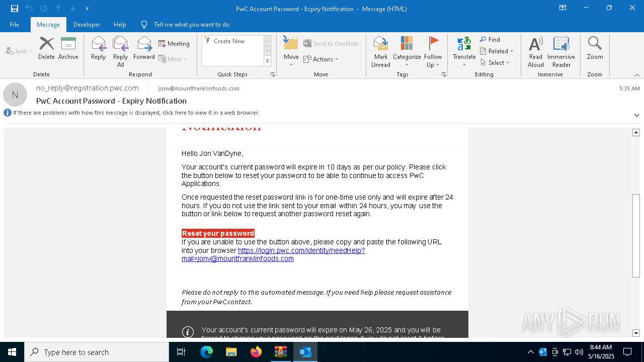Save the message using the floppy disk icon
644x362 pixels.
pyautogui.click(x=15, y=9)
